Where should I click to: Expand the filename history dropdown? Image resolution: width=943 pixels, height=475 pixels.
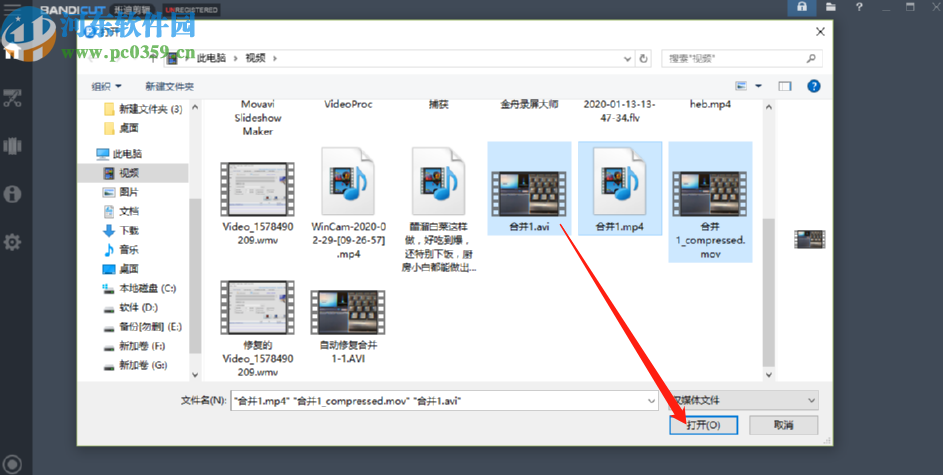point(651,400)
